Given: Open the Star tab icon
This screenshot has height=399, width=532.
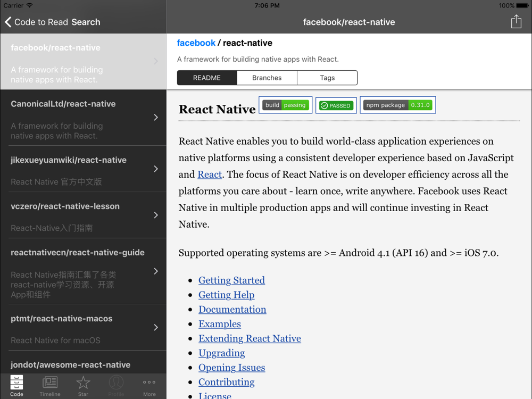Looking at the screenshot, I should (x=83, y=385).
